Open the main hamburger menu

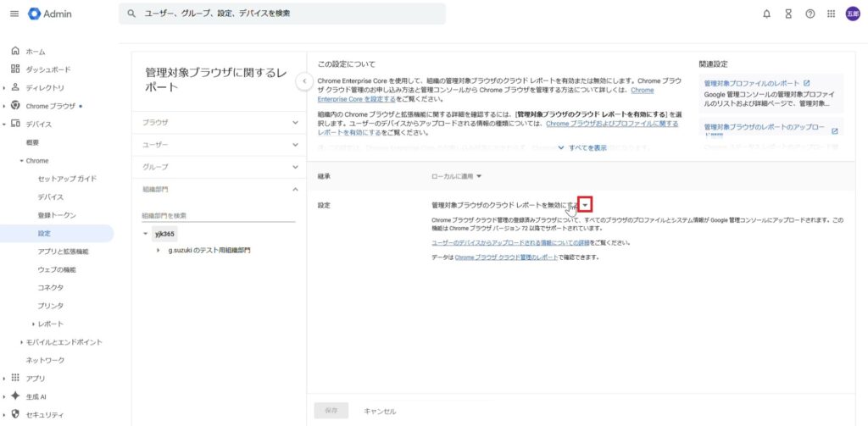click(x=14, y=14)
